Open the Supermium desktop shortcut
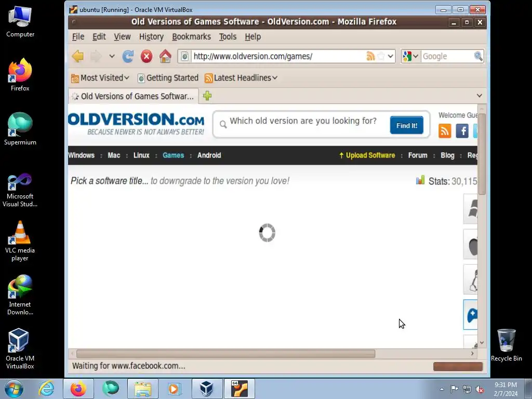Image resolution: width=532 pixels, height=399 pixels. click(20, 129)
